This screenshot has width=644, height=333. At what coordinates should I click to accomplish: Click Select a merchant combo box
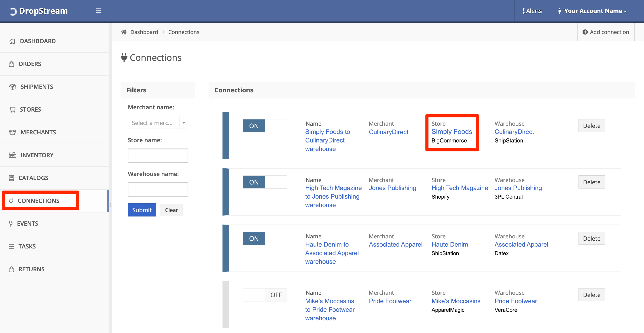click(x=153, y=123)
